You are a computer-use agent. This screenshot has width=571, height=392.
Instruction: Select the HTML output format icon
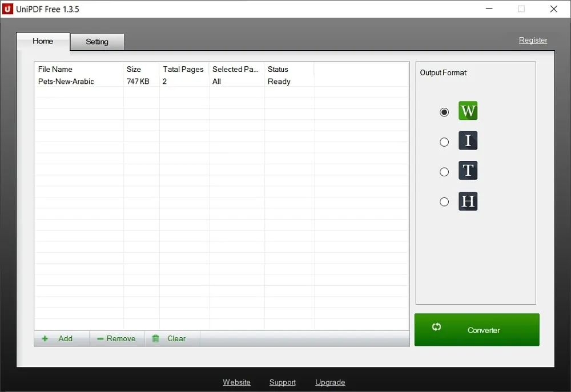tap(468, 201)
